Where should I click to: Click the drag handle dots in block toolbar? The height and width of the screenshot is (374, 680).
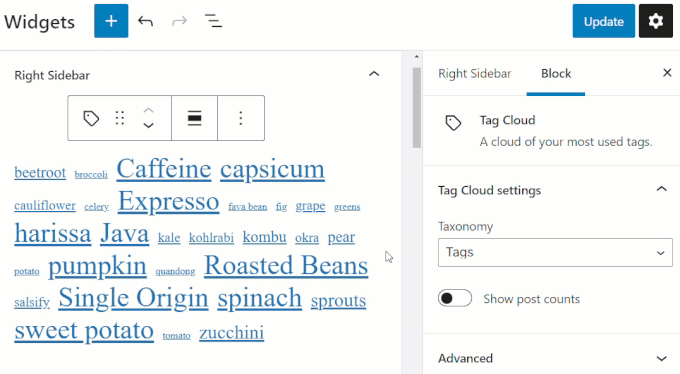tap(120, 118)
